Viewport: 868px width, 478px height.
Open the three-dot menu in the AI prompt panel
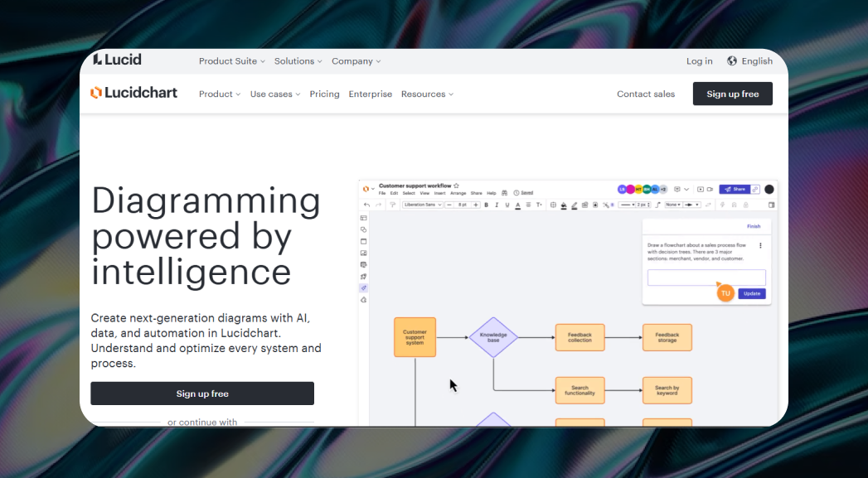760,246
